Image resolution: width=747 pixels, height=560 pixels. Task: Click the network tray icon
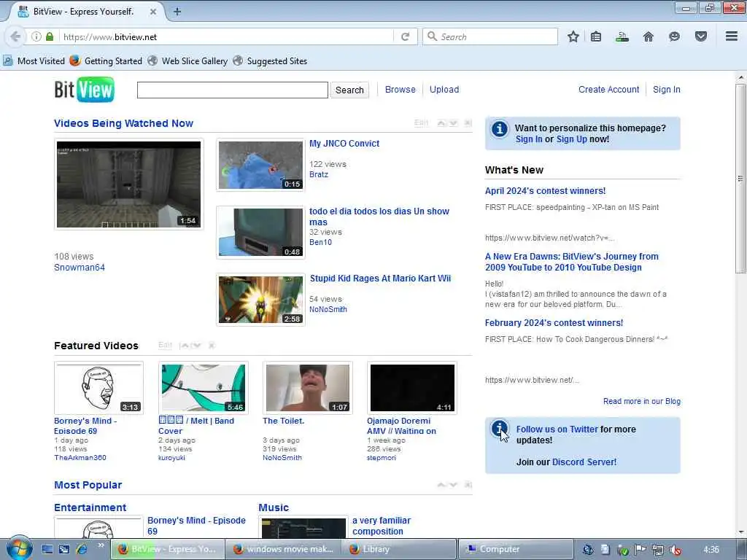(x=657, y=550)
